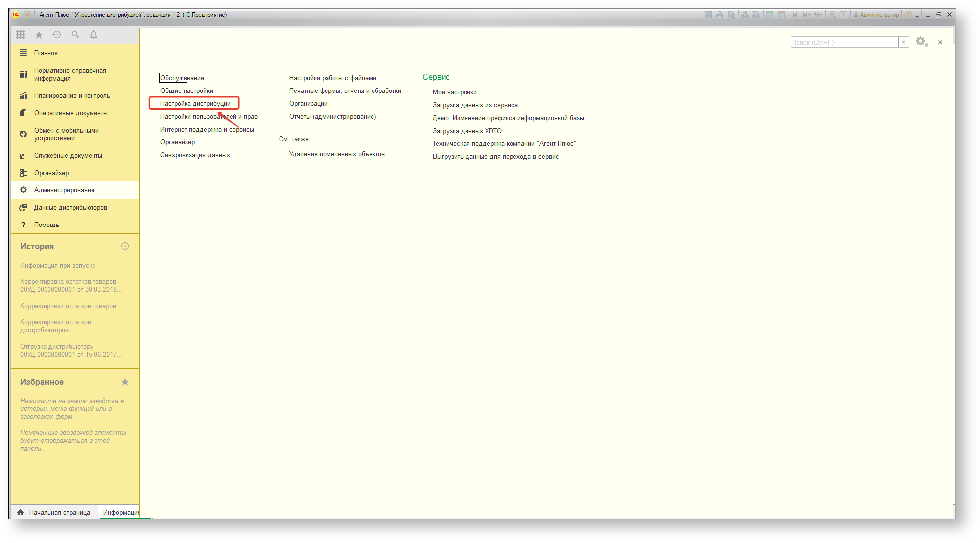The width and height of the screenshot is (980, 543).
Task: Open Загрузка данных из сервиса link
Action: [475, 105]
